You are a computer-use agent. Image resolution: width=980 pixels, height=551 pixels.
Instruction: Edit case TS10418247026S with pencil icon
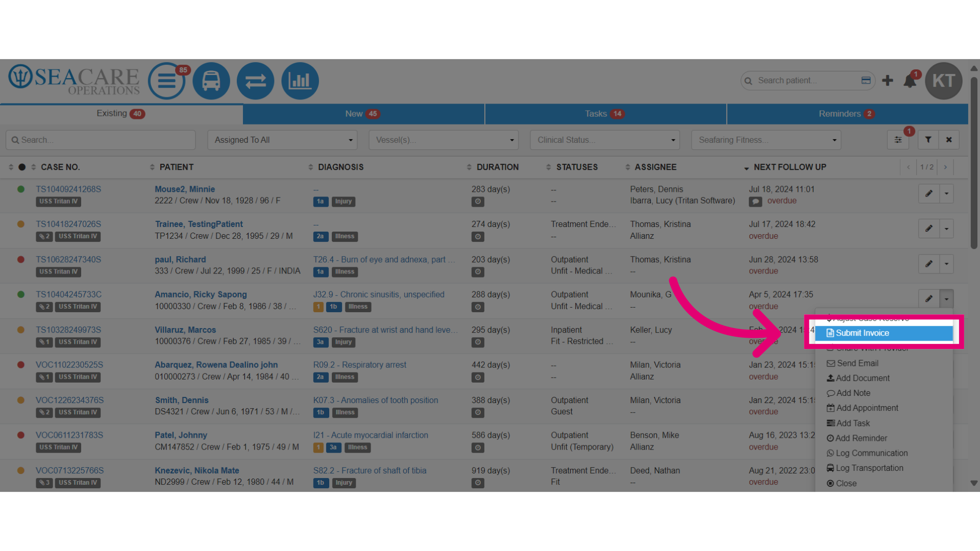(929, 229)
